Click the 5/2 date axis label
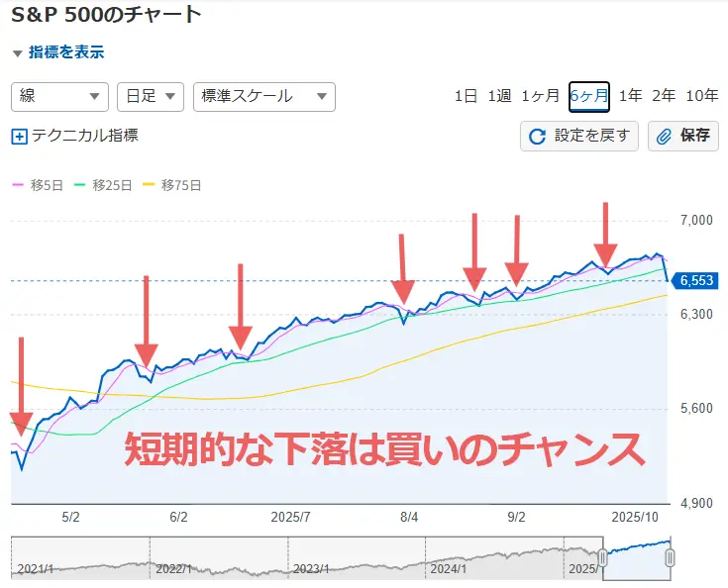This screenshot has height=588, width=728. point(70,517)
